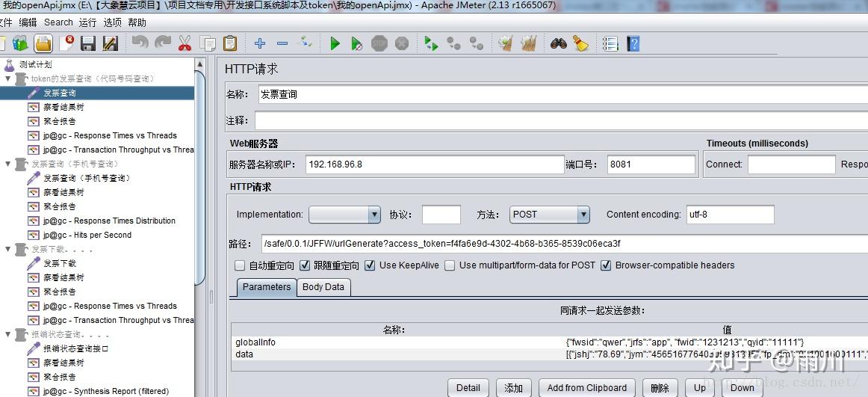This screenshot has height=397, width=868.
Task: Select 报销状态查询接口 sampler in tree
Action: [76, 349]
